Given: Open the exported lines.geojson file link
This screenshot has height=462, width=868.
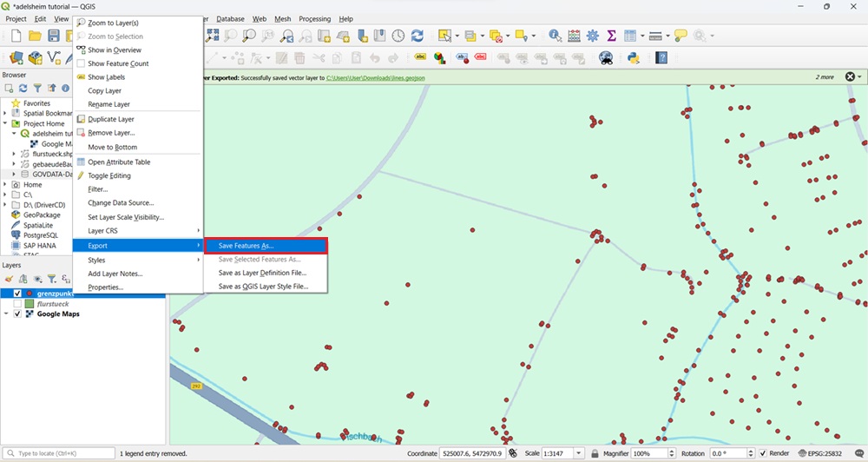Looking at the screenshot, I should [375, 77].
